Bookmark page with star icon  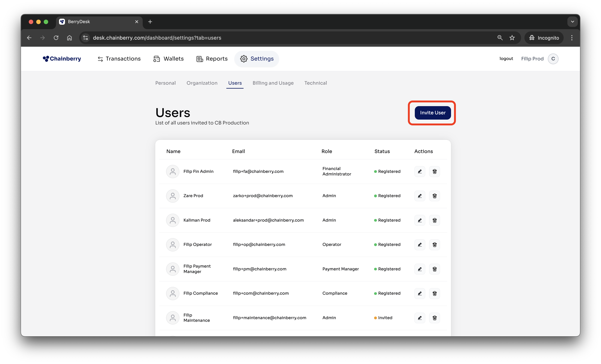[512, 38]
